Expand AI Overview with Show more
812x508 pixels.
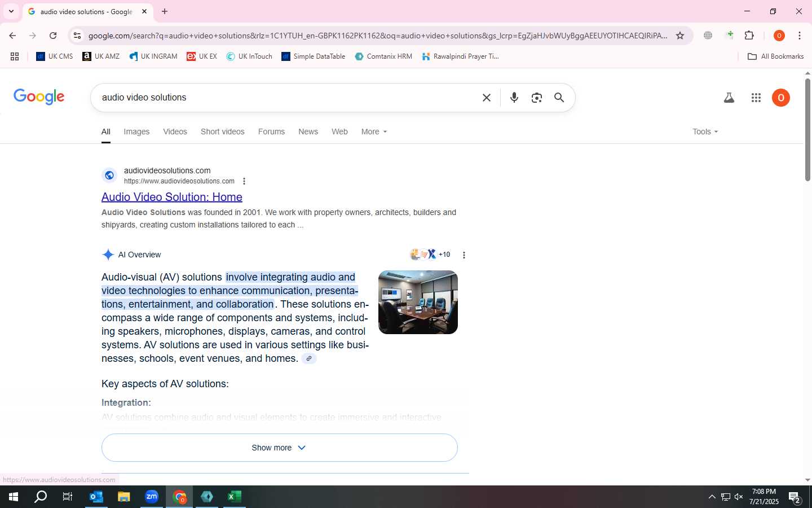pos(279,448)
